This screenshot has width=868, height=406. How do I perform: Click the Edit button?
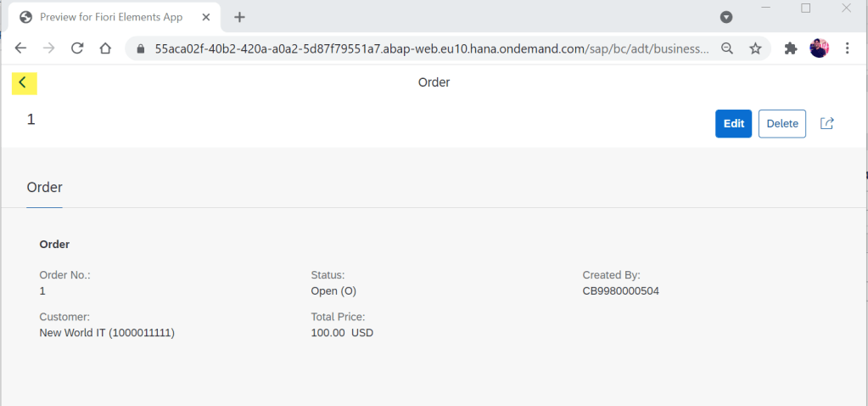coord(733,123)
